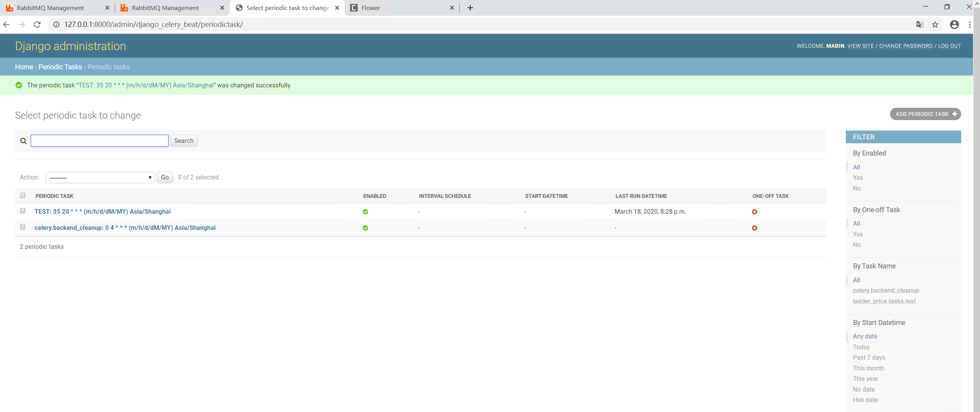The height and width of the screenshot is (412, 980).
Task: Go to Home breadcrumb
Action: tap(24, 67)
